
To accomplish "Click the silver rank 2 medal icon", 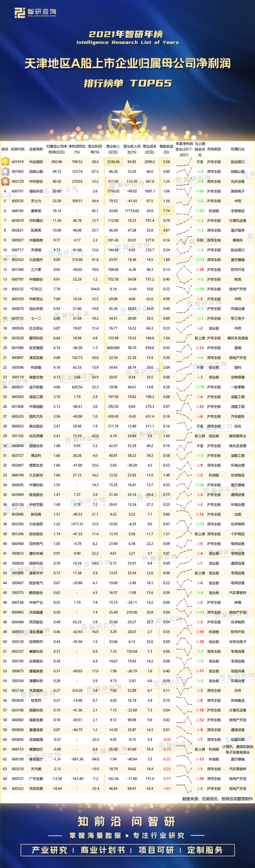I will 5,171.
